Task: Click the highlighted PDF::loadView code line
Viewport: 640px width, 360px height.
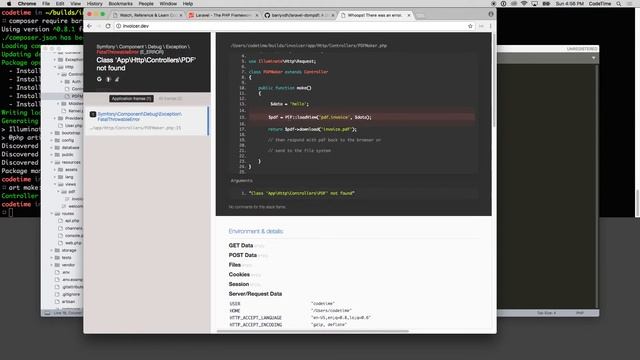Action: (x=362, y=117)
